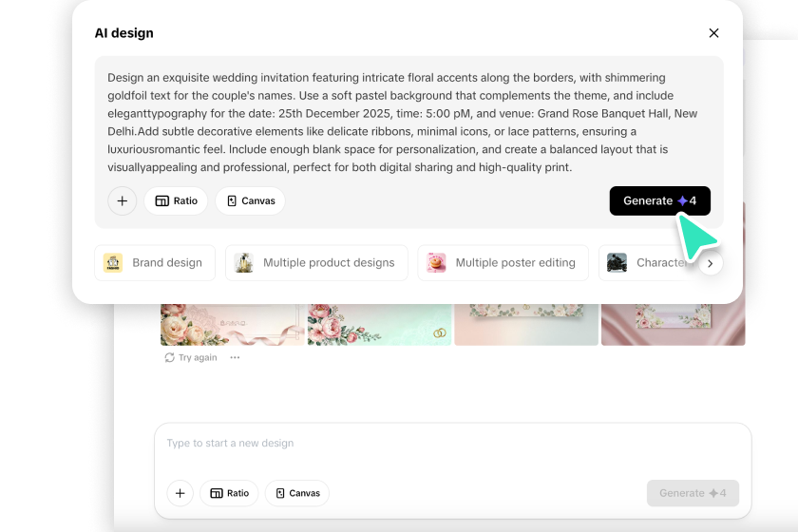
Task: Open Ratio options in bottom prompt bar
Action: point(229,493)
